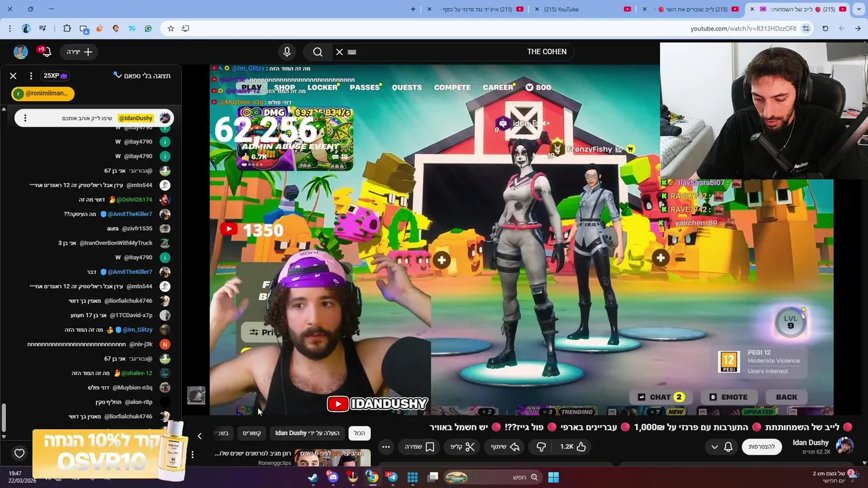This screenshot has height=488, width=868.
Task: Open the Chrome three-dot main menu
Action: click(x=9, y=28)
